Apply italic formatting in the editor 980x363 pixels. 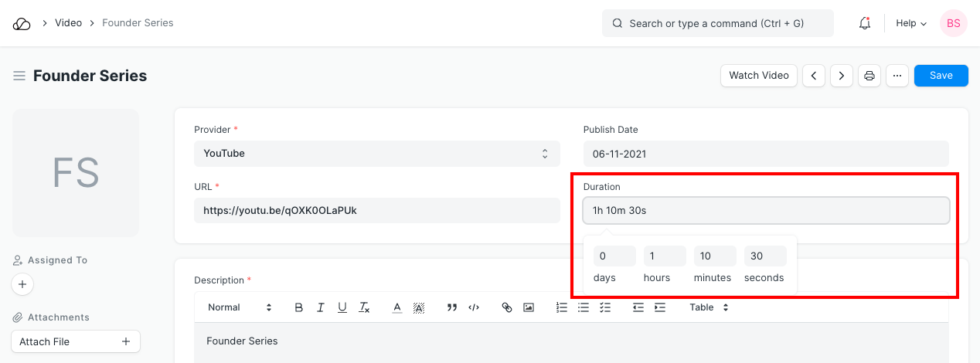(321, 307)
